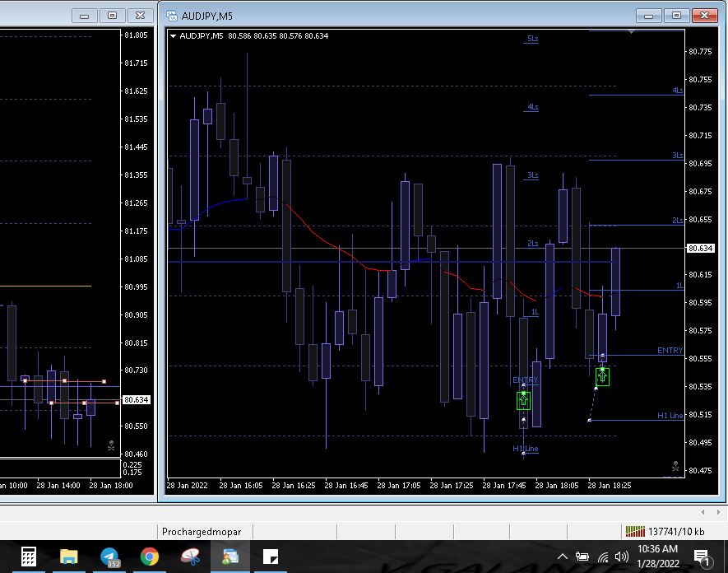
Task: Show hidden system tray icons
Action: pyautogui.click(x=563, y=557)
